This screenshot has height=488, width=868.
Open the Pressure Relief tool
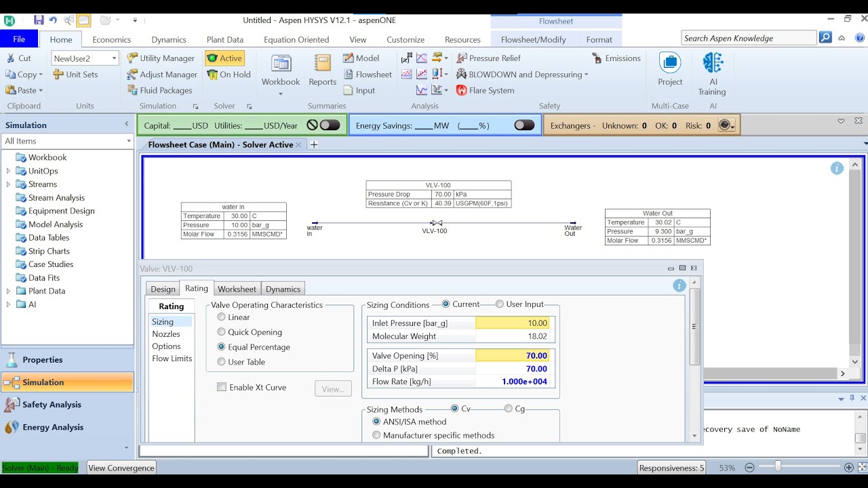[x=488, y=58]
